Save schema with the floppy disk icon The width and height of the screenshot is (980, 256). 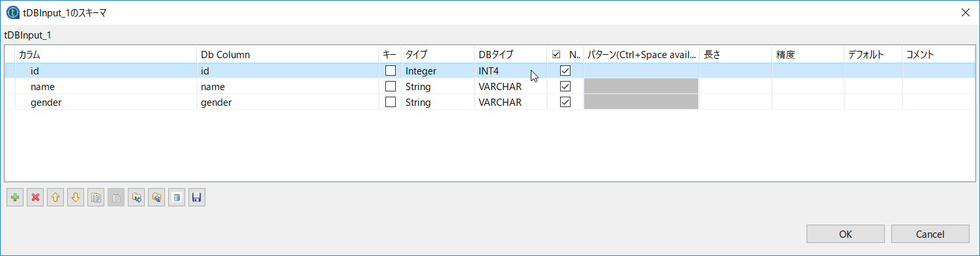point(197,197)
